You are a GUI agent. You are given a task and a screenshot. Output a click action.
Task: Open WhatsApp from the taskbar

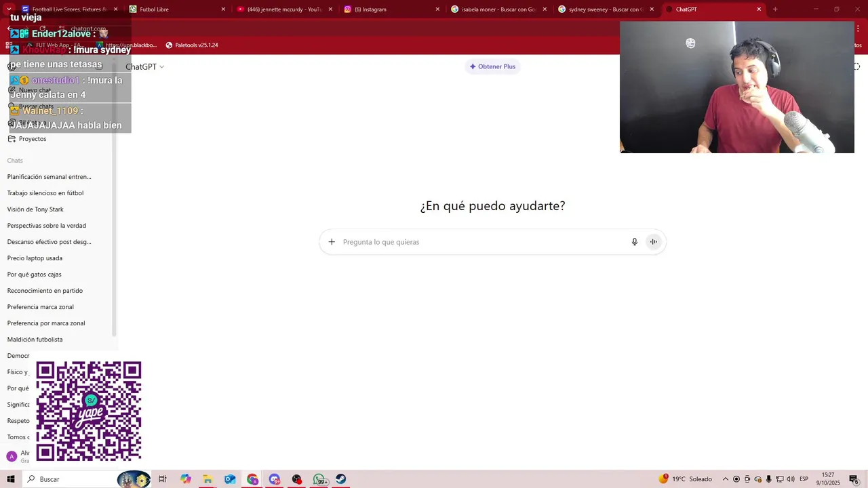pos(319,479)
